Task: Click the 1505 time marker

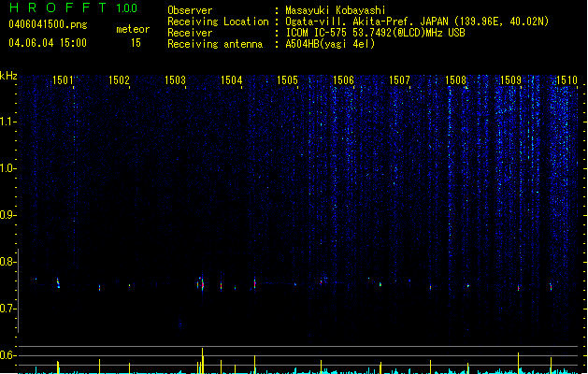Action: 287,80
